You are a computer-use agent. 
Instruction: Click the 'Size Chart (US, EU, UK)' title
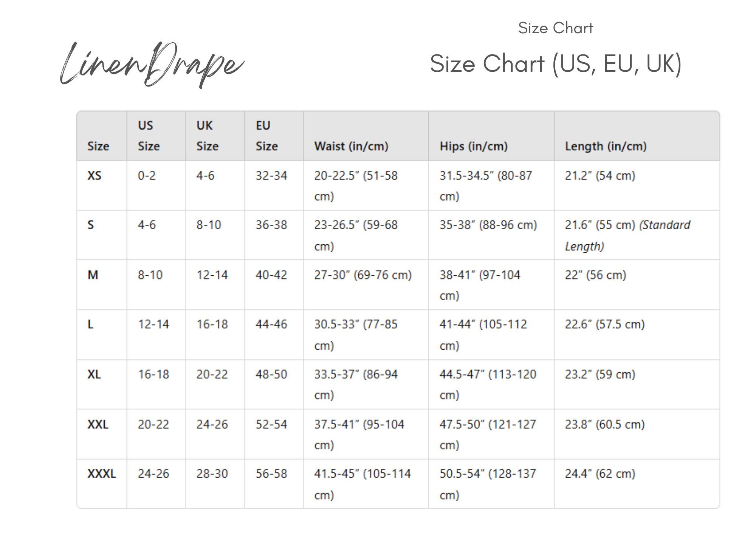556,64
